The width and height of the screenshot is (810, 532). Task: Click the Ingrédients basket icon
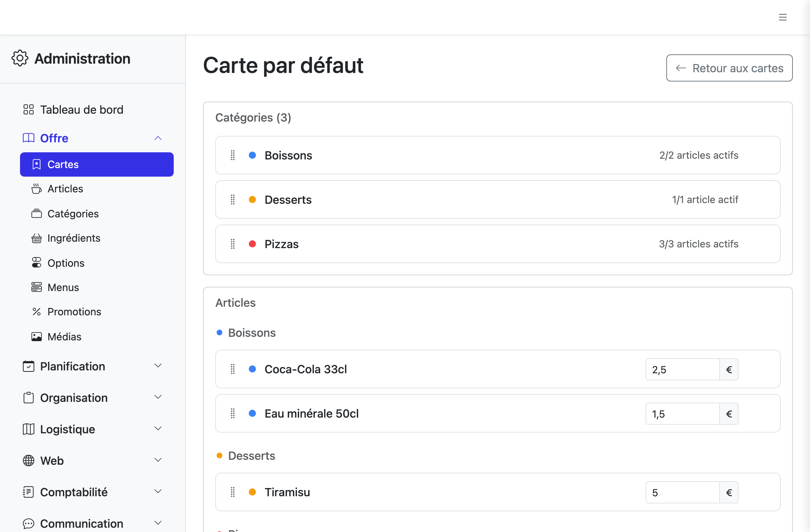(x=36, y=238)
